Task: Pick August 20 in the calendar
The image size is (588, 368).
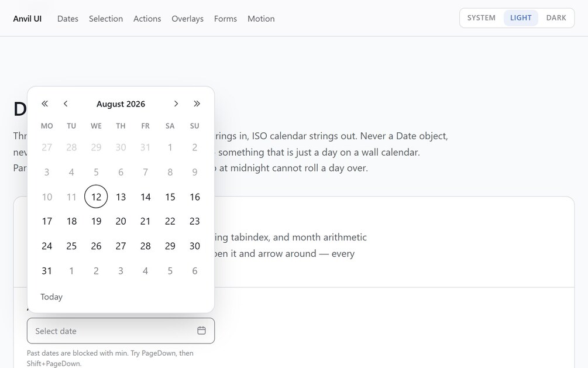Action: [x=121, y=221]
